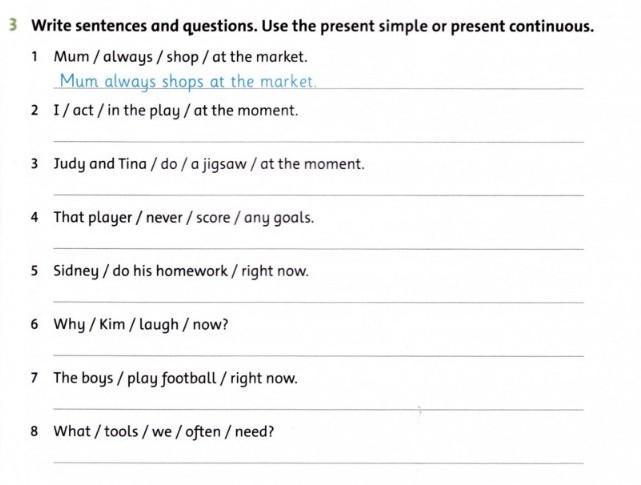Select the example answer 'Mum always shops at the market'
This screenshot has height=485, width=641.
coord(188,81)
